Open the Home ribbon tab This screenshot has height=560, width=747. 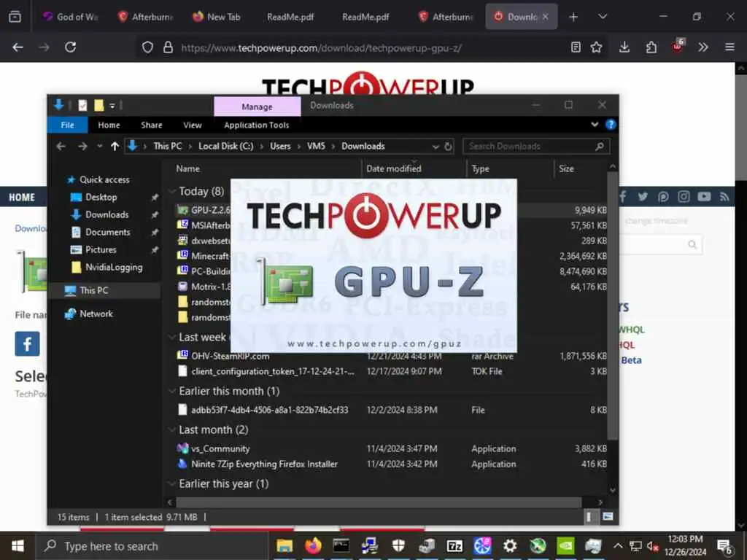tap(109, 125)
